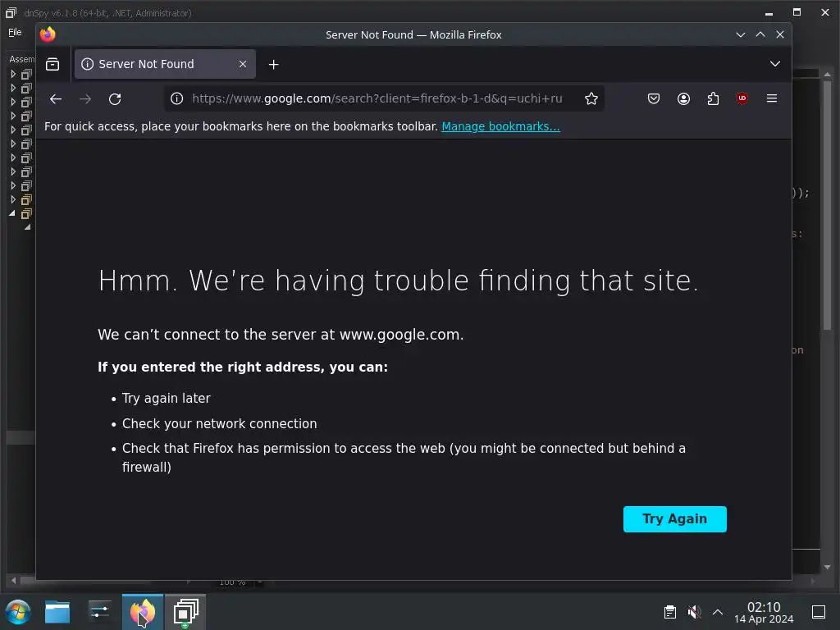Select the tenth assembly icon in dnSpy tree
This screenshot has height=630, width=840.
pyautogui.click(x=26, y=200)
